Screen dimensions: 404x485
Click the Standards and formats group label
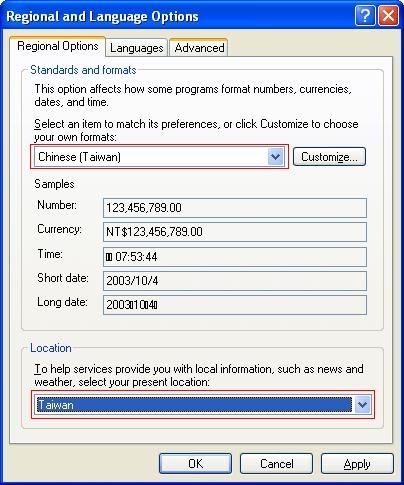(83, 70)
